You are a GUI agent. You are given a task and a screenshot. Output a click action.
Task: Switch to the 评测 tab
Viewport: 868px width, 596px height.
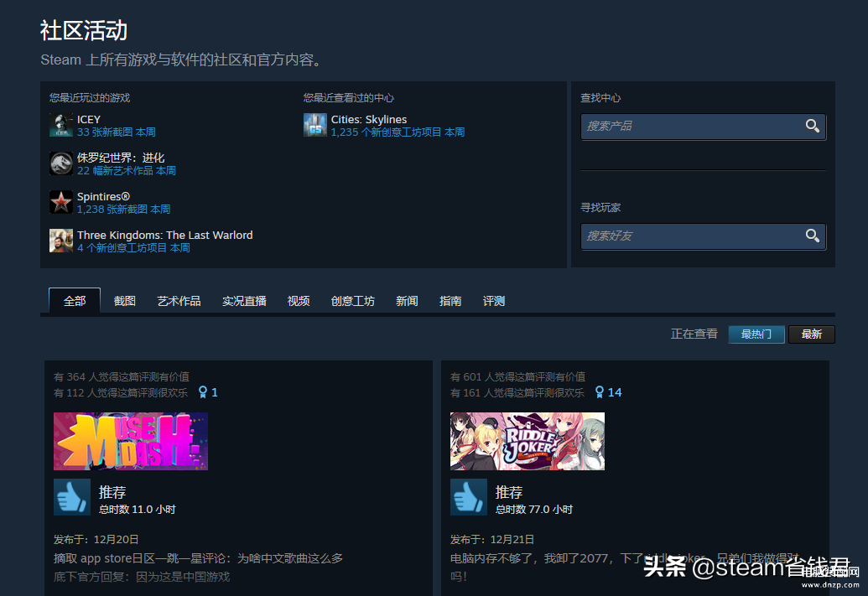point(493,301)
